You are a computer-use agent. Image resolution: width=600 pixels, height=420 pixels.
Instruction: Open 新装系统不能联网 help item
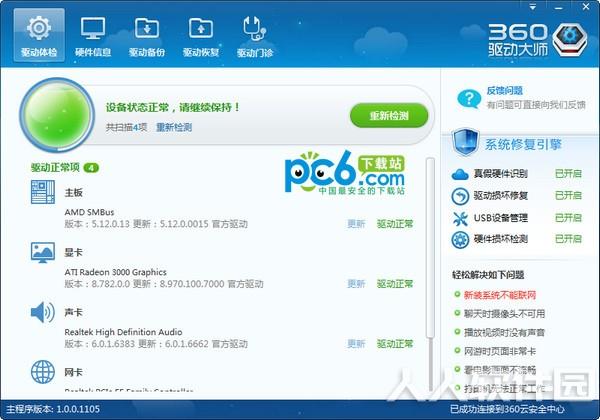coord(500,295)
